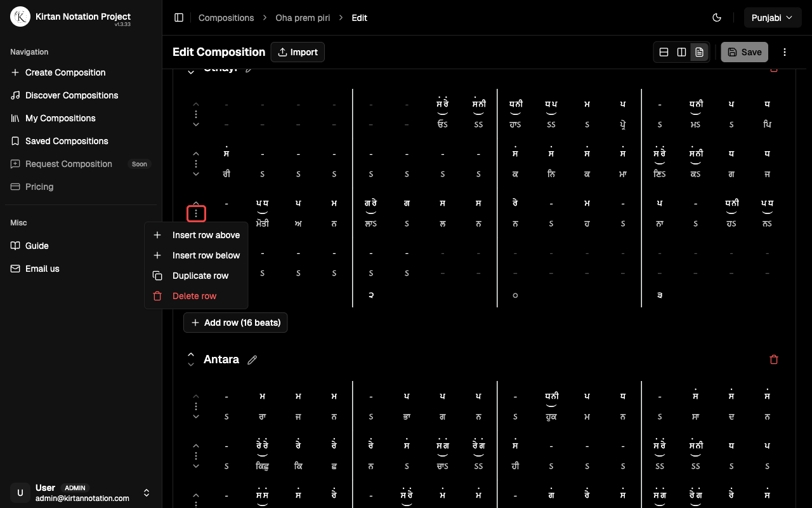Delete the Sthayi section via trash icon
812x508 pixels.
[x=774, y=67]
